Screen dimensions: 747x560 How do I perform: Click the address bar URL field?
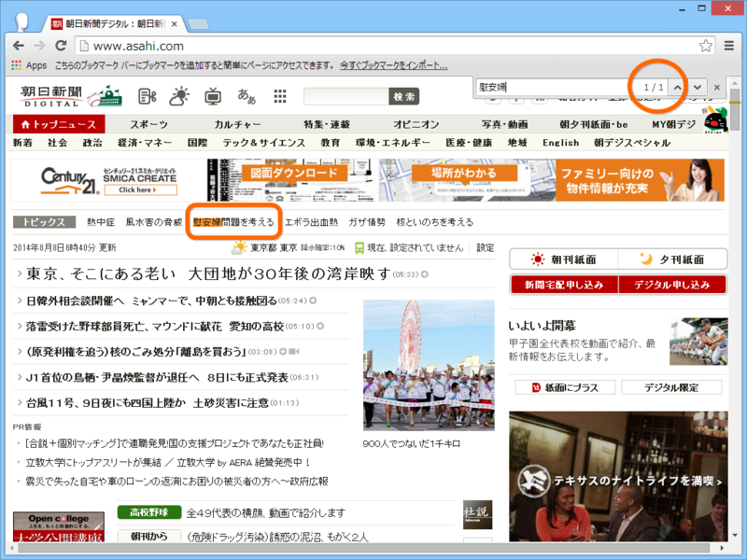(x=388, y=46)
